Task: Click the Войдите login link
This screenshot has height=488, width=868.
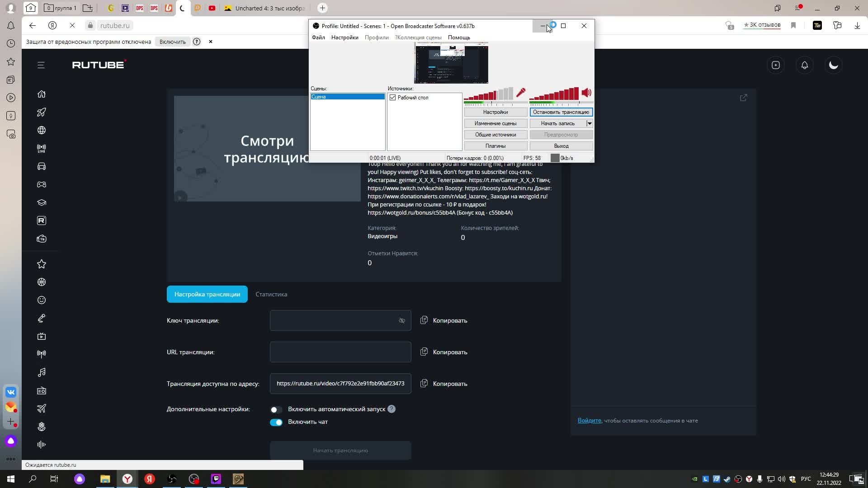Action: click(589, 420)
